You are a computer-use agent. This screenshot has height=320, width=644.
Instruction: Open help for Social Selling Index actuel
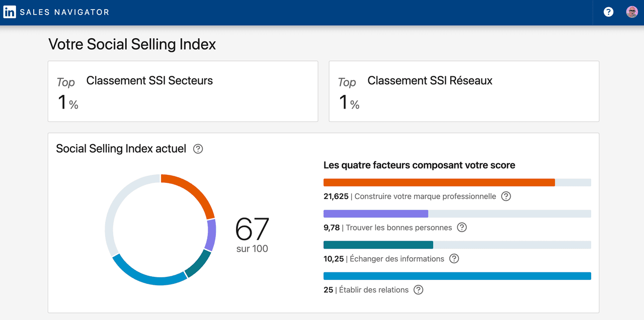pyautogui.click(x=198, y=149)
